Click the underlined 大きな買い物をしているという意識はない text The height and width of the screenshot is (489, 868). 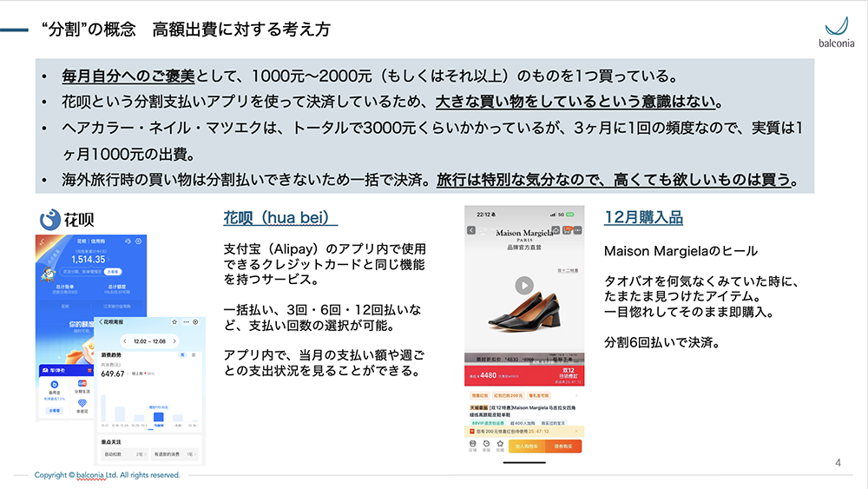(x=575, y=102)
